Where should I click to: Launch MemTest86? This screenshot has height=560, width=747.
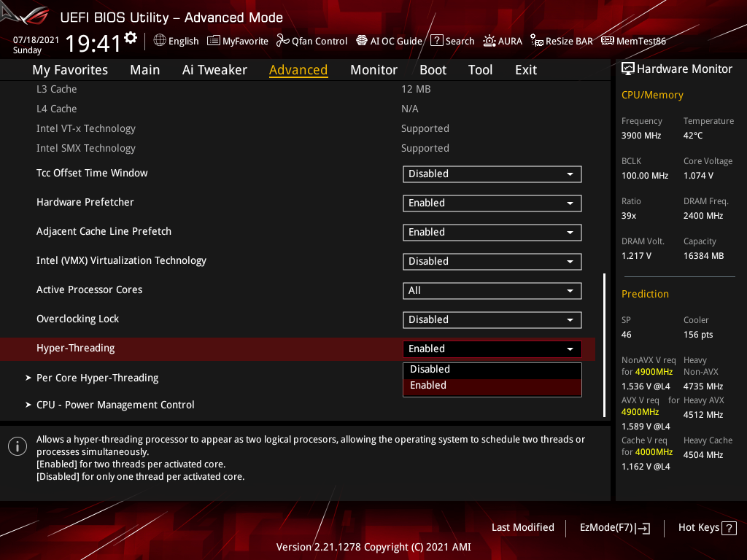coord(633,41)
